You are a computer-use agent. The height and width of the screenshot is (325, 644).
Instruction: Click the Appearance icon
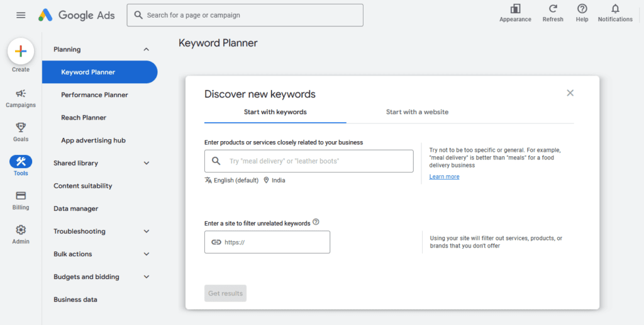(515, 9)
